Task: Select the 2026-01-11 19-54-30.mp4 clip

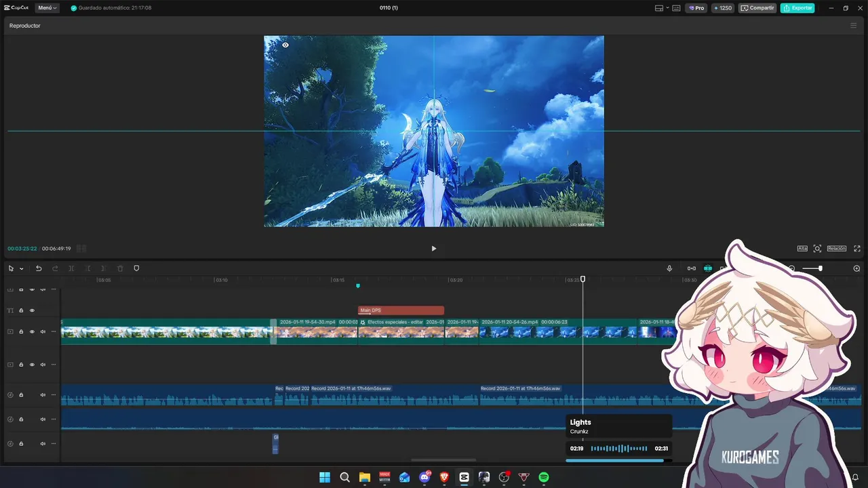Action: [317, 331]
